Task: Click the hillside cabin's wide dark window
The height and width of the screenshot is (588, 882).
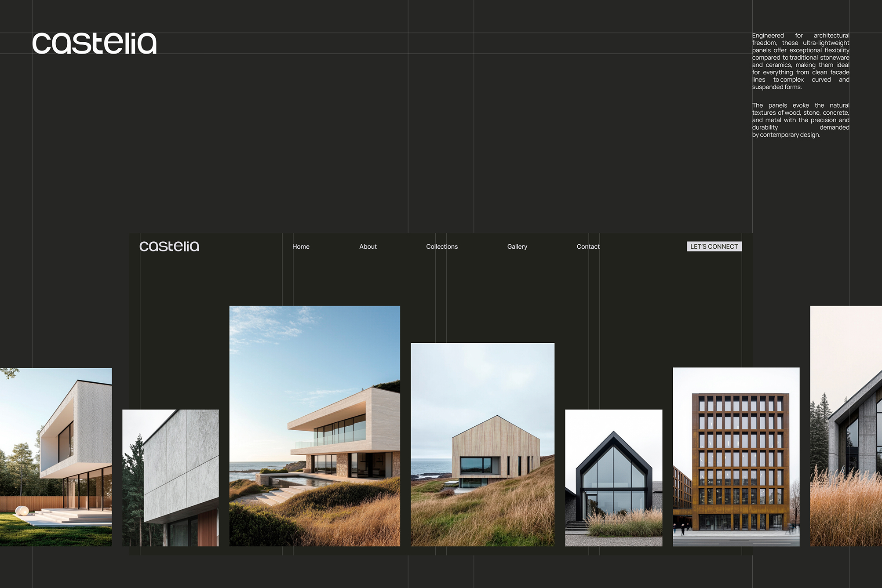Action: pyautogui.click(x=476, y=465)
